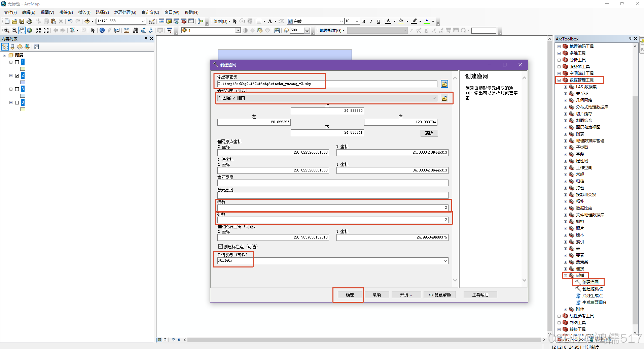644x349 pixels.
Task: Click the Fixed Zoom In icon
Action: point(39,30)
